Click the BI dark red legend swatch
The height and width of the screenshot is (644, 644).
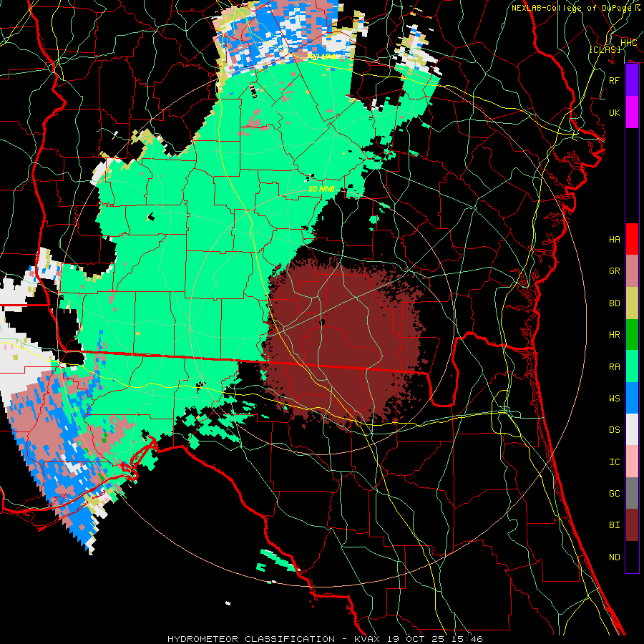[x=632, y=525]
